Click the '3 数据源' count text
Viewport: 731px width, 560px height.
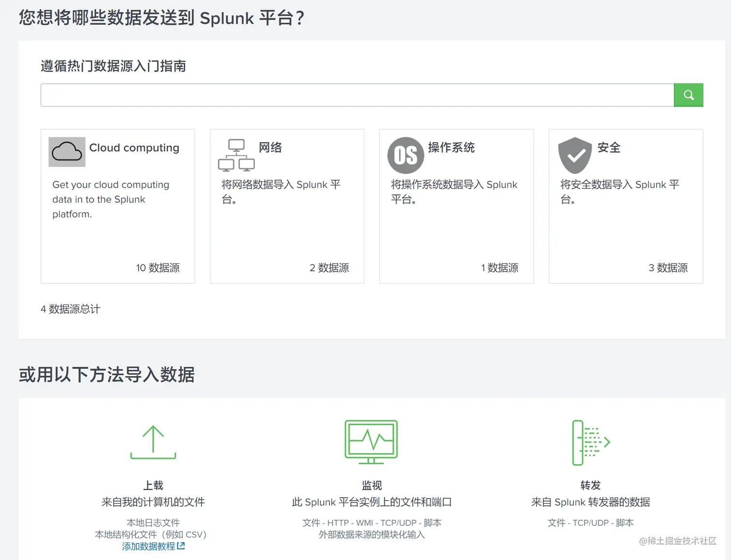(x=668, y=268)
